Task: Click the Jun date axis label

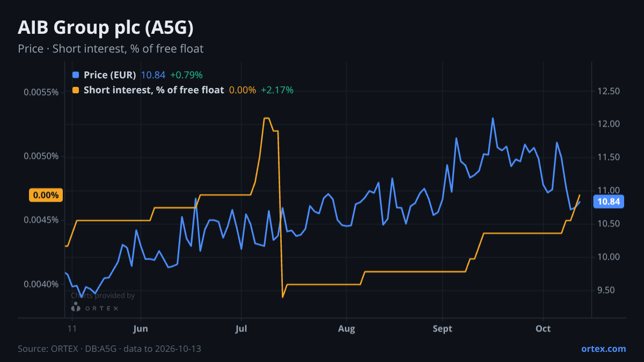Action: [x=140, y=328]
